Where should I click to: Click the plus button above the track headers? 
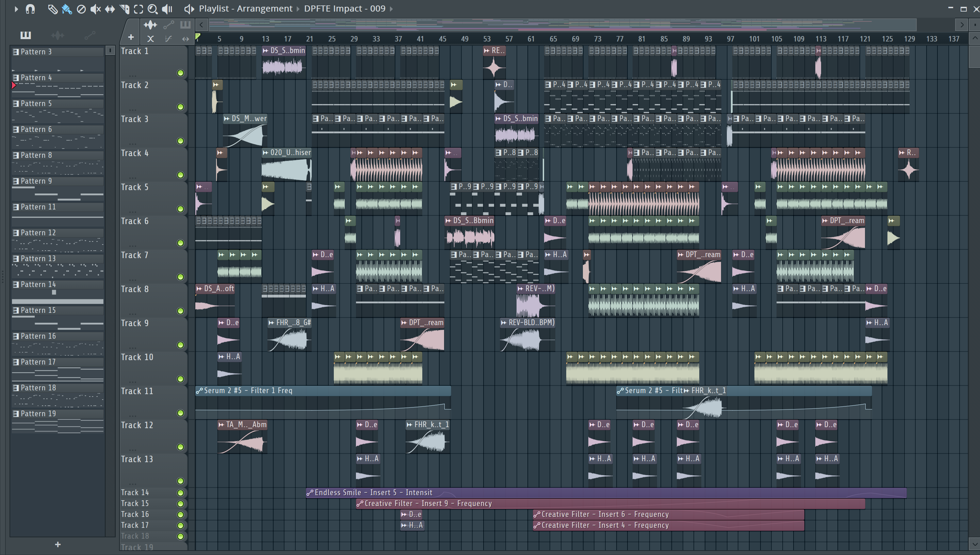(131, 37)
